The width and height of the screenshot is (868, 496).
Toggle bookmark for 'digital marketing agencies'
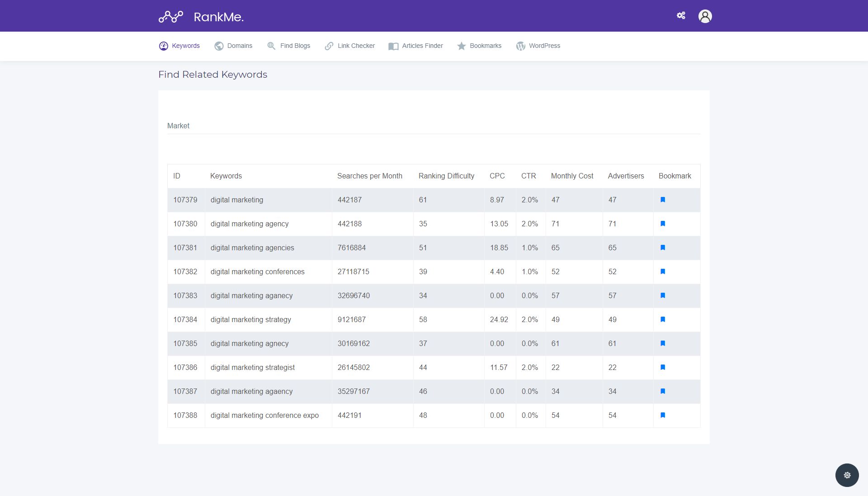[x=663, y=248]
